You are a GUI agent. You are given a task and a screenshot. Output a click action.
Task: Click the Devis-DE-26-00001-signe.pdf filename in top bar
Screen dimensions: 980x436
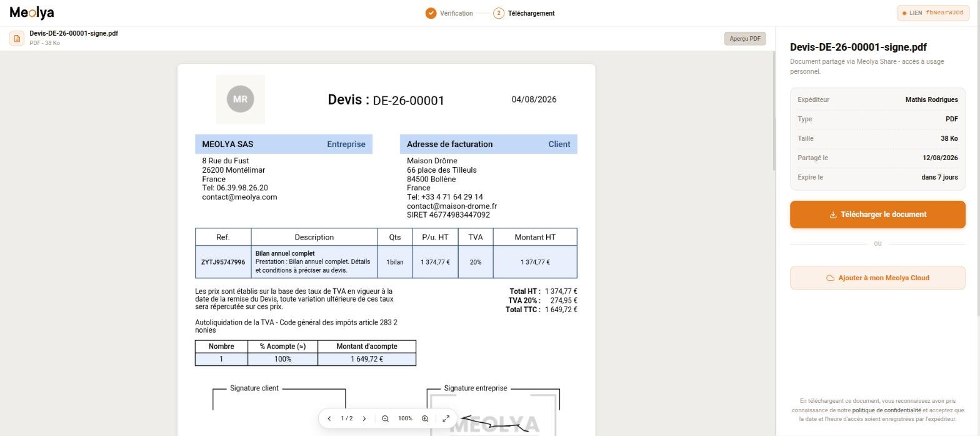pos(74,33)
